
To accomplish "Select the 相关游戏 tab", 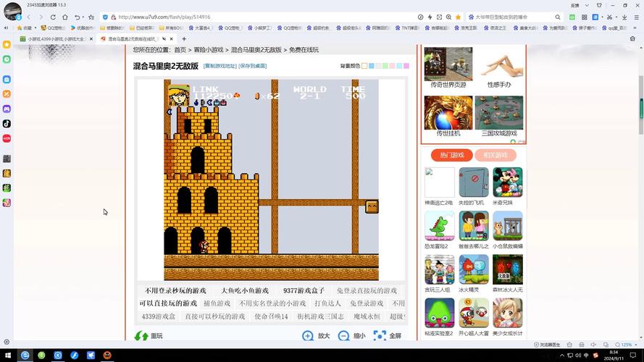I will (x=495, y=155).
